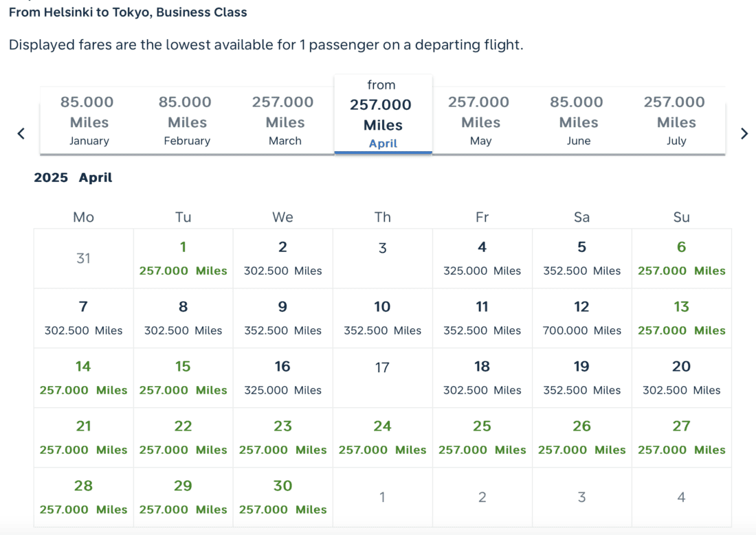Select April 16 for 325.000 Miles
The image size is (756, 535).
coord(282,378)
